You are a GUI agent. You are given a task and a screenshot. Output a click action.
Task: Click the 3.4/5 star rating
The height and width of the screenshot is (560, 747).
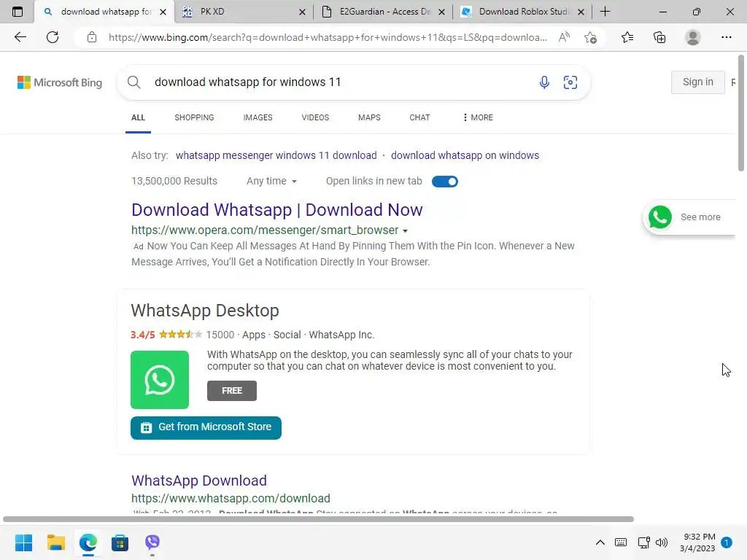pyautogui.click(x=166, y=335)
